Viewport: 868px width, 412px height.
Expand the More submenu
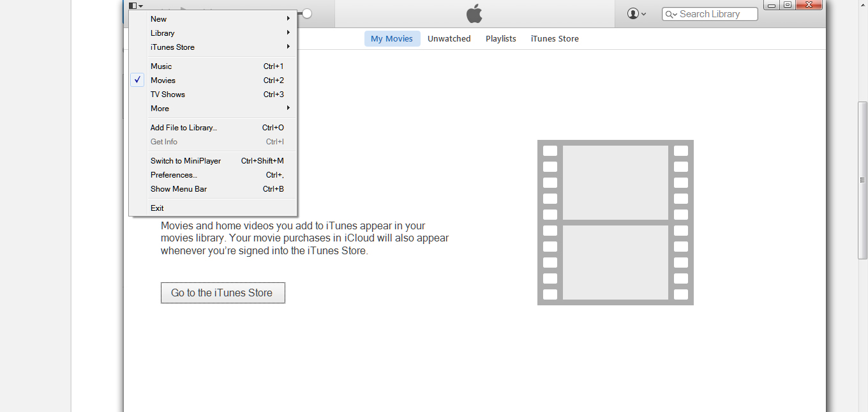coord(213,109)
